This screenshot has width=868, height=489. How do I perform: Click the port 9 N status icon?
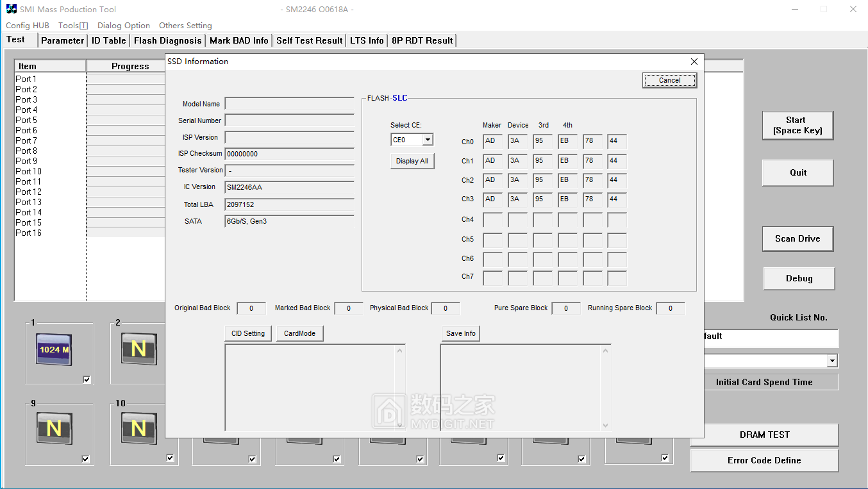tap(54, 429)
